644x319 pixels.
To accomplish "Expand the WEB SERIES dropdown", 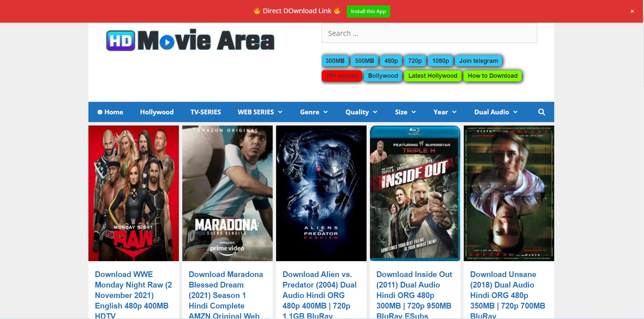I will pyautogui.click(x=260, y=112).
